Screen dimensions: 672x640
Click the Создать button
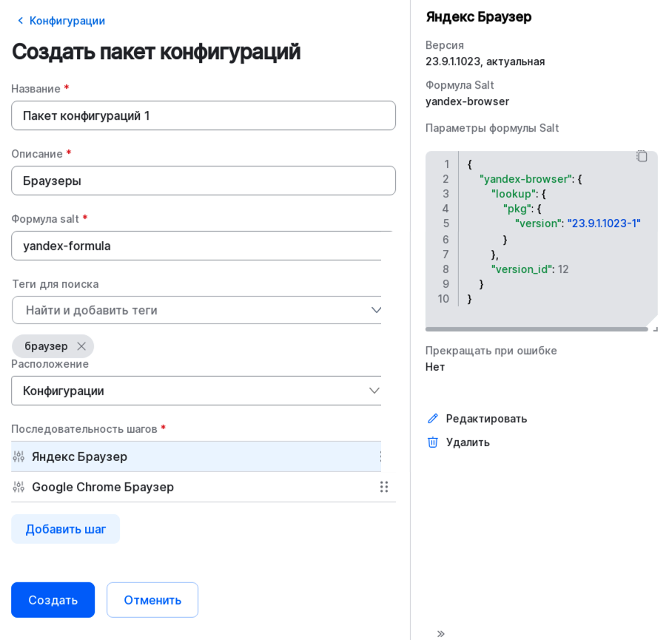pos(53,600)
